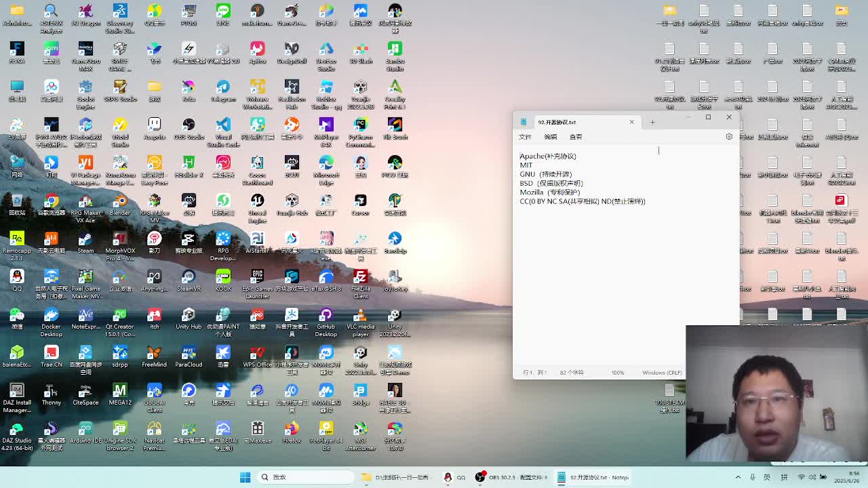Click the Windows Start button

(x=245, y=477)
